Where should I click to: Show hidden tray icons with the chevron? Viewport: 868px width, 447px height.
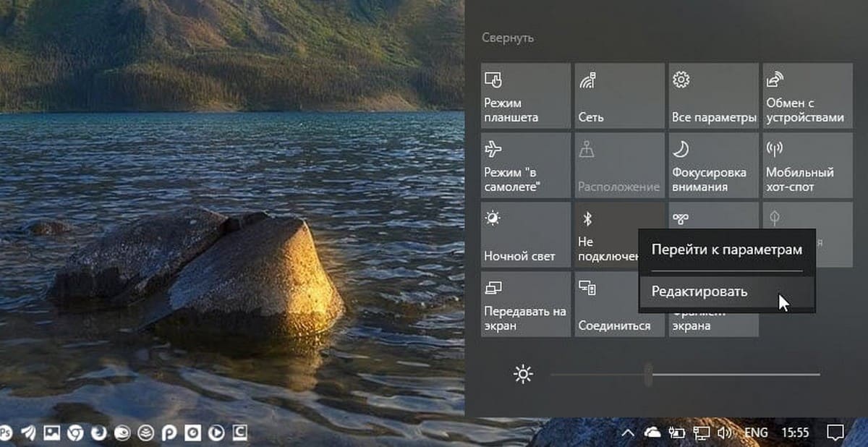point(629,433)
